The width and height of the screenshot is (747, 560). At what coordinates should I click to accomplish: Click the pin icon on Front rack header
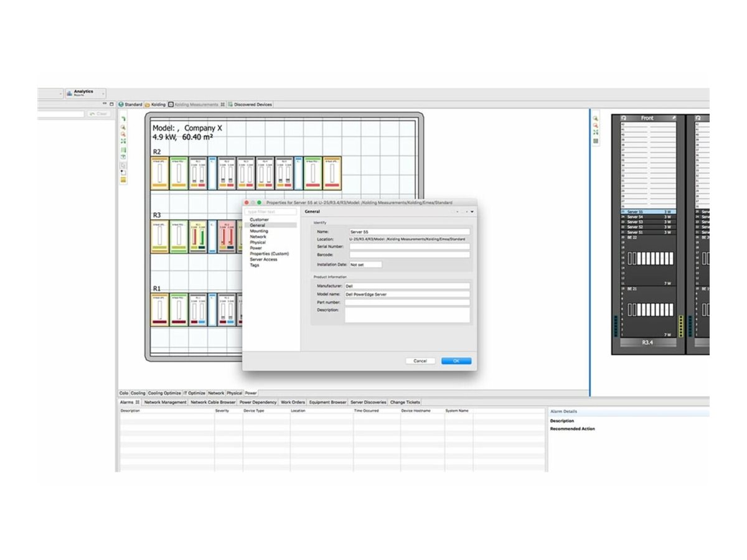673,118
